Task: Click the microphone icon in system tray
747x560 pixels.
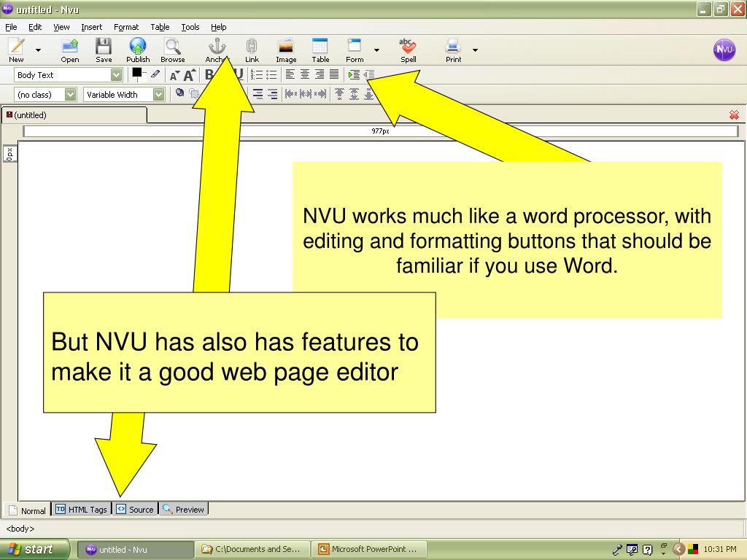Action: 617,550
